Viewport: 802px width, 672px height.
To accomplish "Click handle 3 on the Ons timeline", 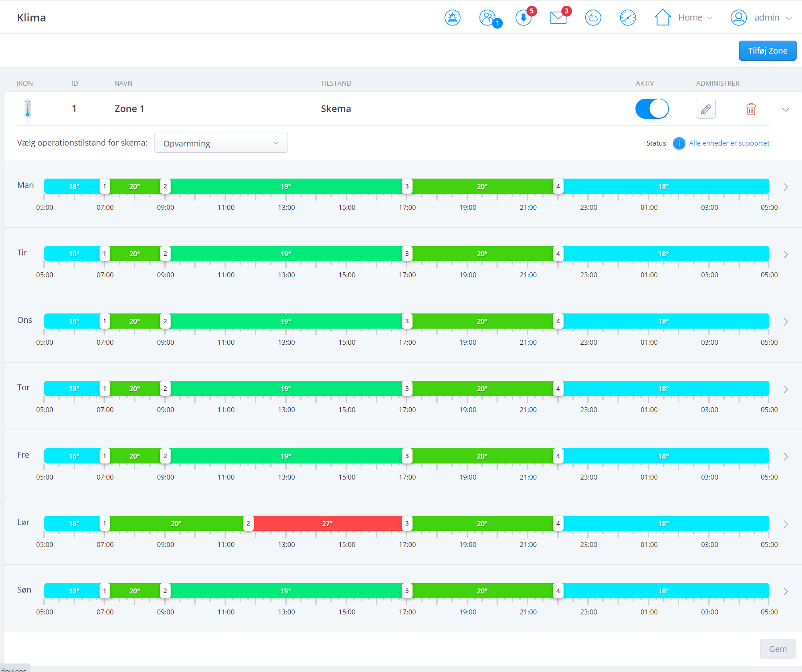I will coord(407,321).
